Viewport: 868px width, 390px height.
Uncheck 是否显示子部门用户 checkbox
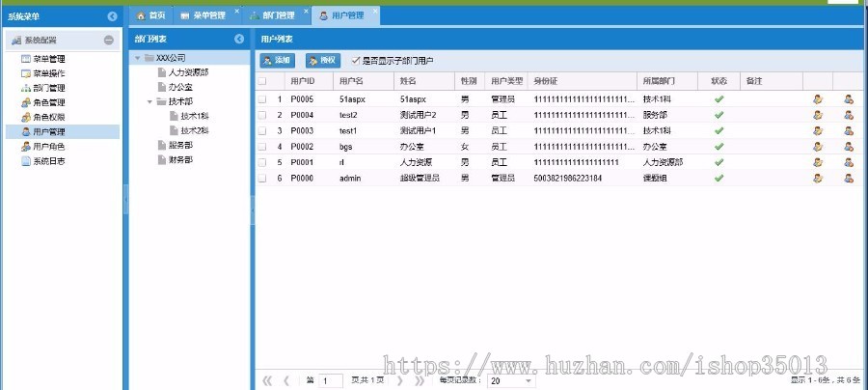(355, 60)
